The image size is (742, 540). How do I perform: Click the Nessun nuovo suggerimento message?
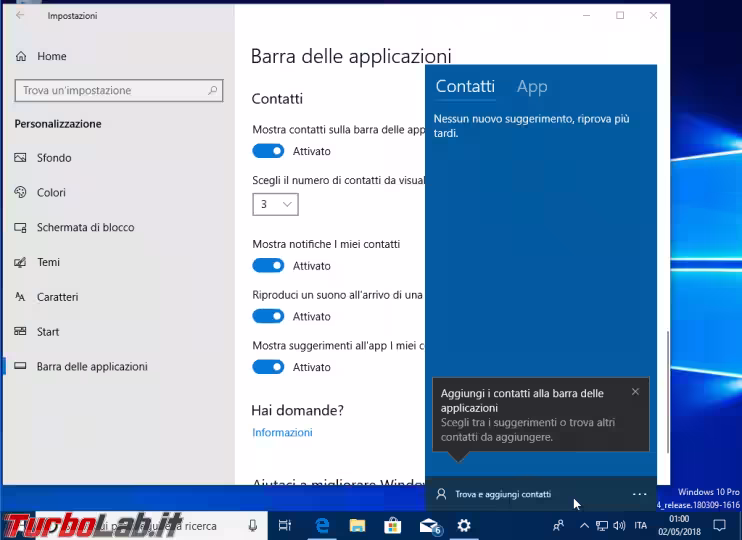[531, 126]
